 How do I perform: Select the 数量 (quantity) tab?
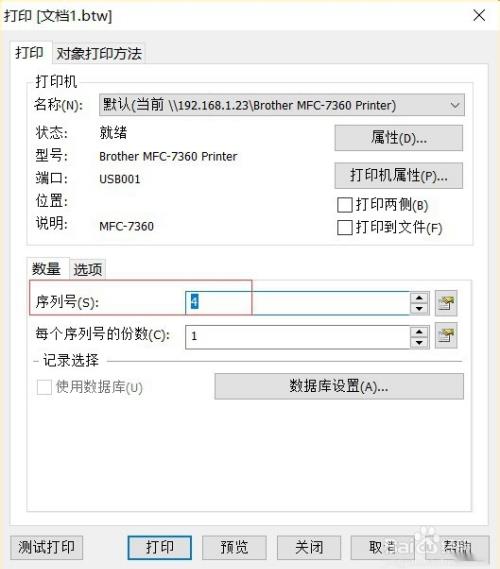coord(46,269)
